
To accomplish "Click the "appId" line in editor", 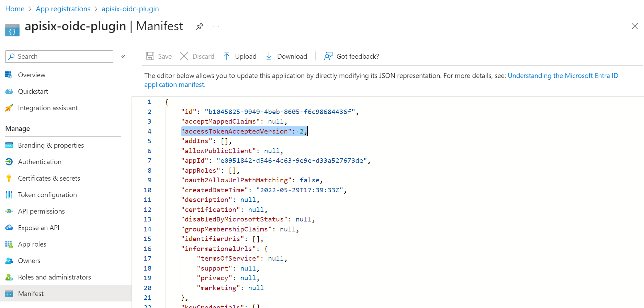I will [x=276, y=160].
